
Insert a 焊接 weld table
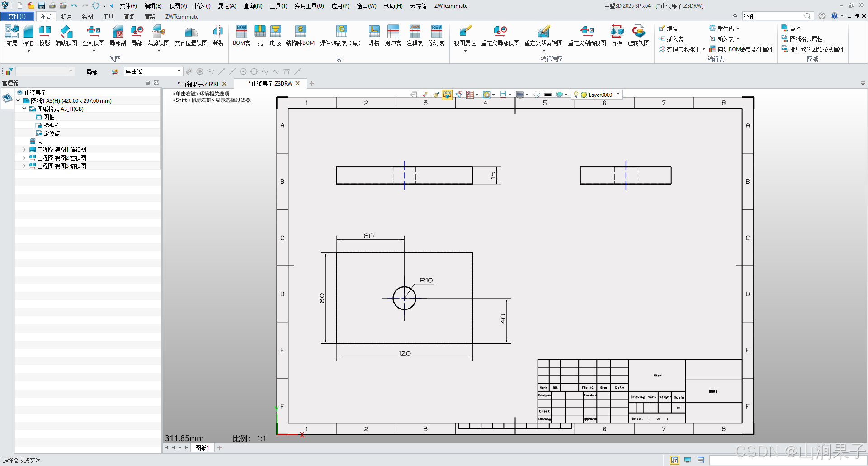374,35
